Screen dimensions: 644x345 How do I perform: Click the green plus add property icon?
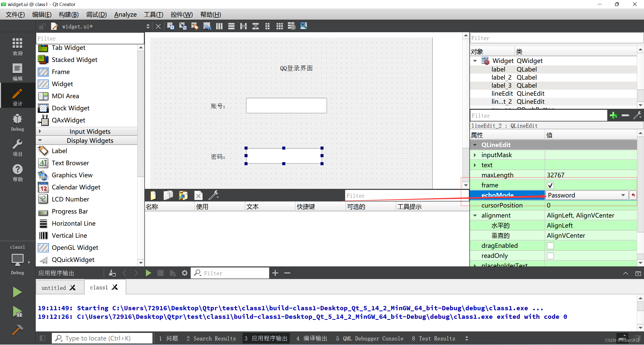pos(613,116)
